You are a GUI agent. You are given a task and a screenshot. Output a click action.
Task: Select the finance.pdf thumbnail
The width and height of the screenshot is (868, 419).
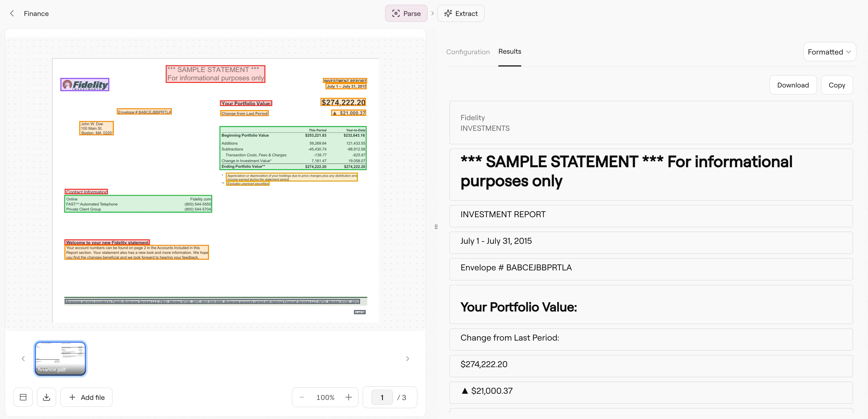point(60,358)
